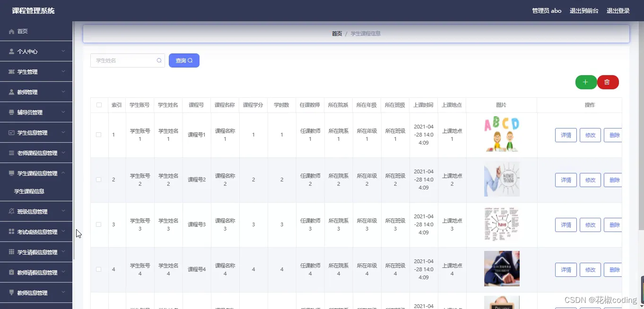The height and width of the screenshot is (309, 644).
Task: Collapse the 学生课程信息管理 menu chevron
Action: pos(63,173)
